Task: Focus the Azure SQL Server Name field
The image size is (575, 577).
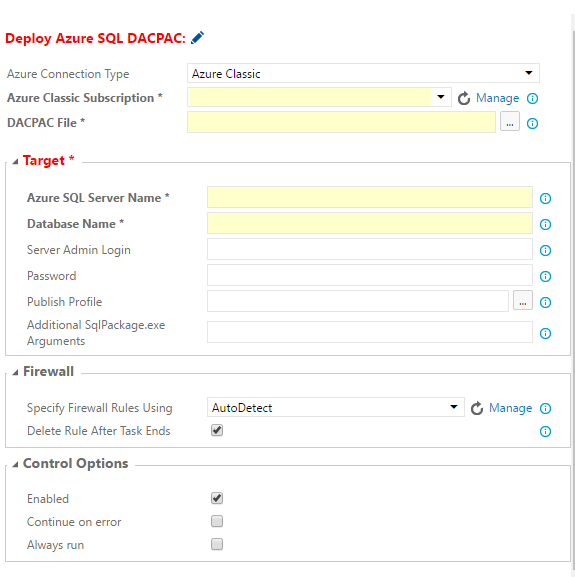Action: [370, 197]
